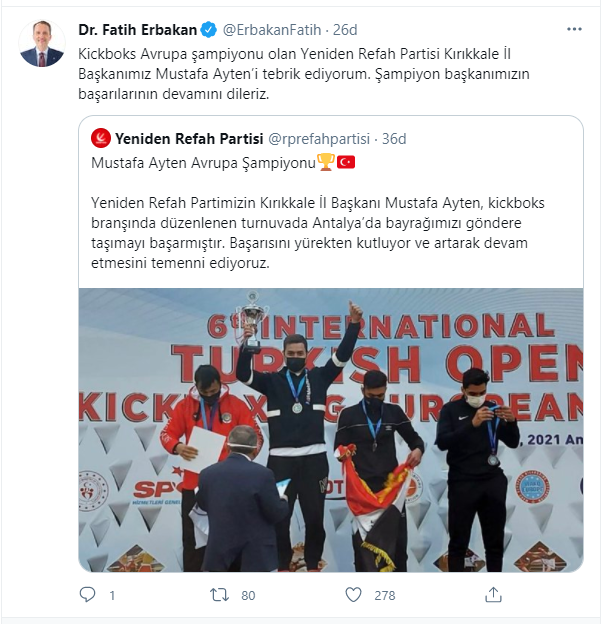Click the reply count number 1
Image resolution: width=615 pixels, height=624 pixels.
(x=112, y=595)
